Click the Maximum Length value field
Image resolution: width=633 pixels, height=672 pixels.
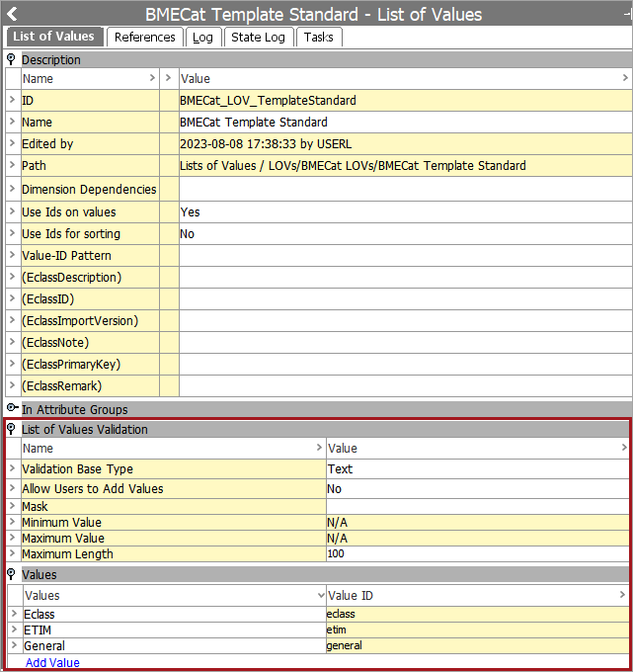coord(476,554)
